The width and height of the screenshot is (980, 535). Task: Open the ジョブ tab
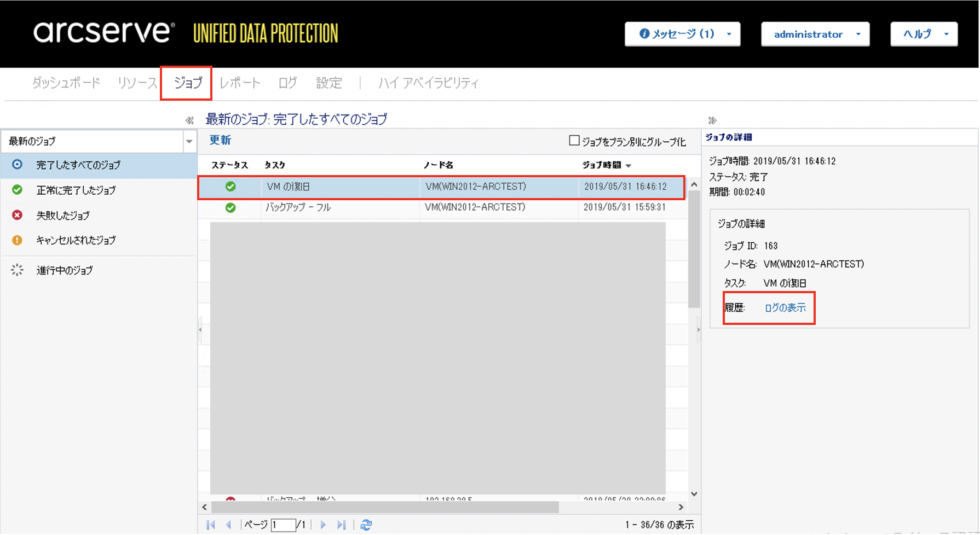coord(188,83)
